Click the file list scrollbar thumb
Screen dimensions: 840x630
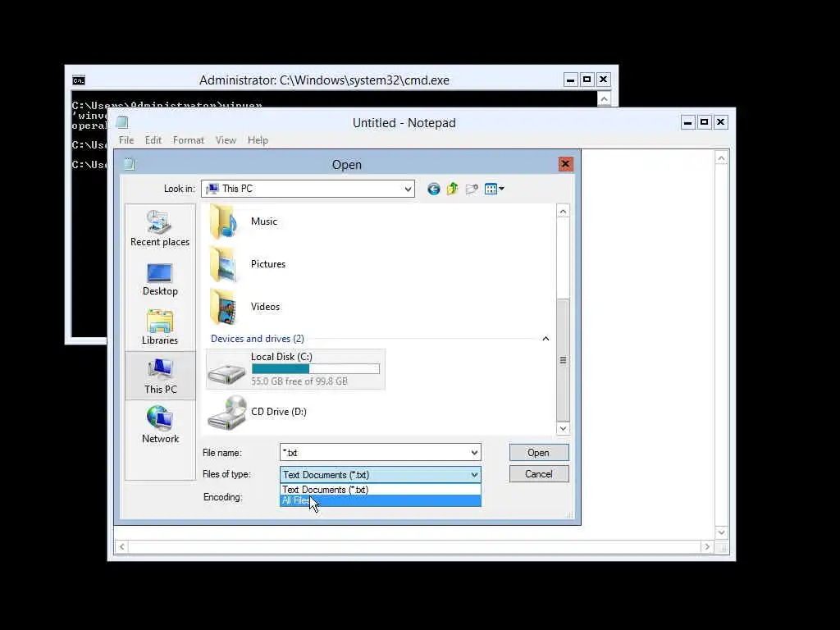[563, 359]
